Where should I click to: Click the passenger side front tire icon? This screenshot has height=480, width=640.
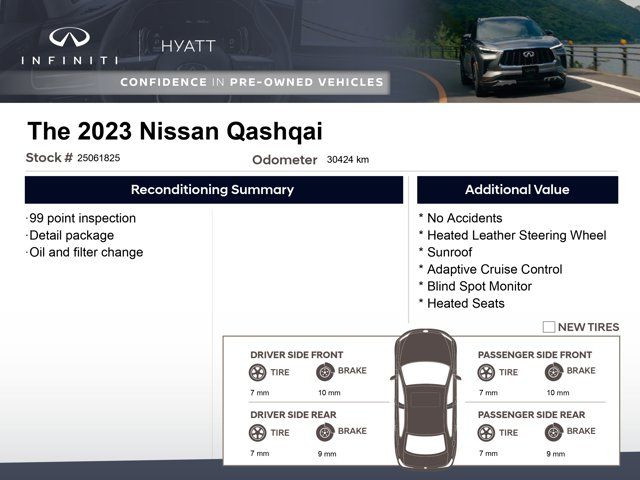click(x=486, y=372)
